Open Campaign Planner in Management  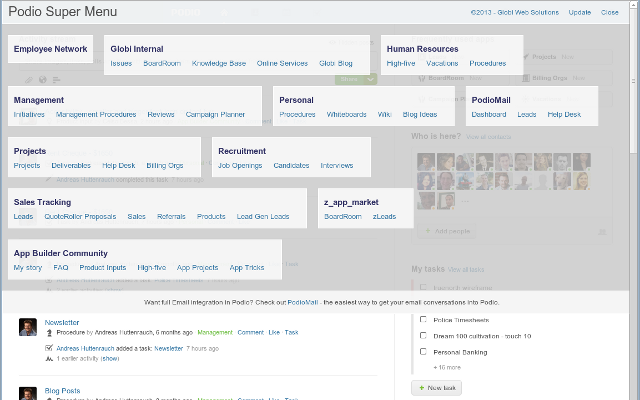(215, 114)
